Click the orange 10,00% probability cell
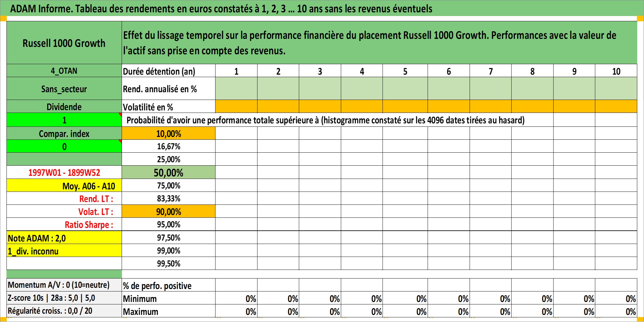The image size is (644, 322). pos(169,133)
